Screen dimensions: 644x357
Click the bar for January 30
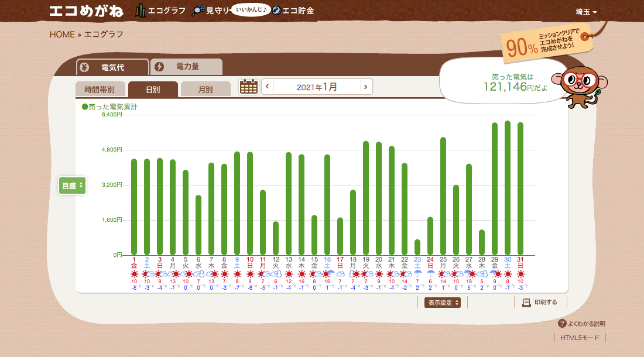pyautogui.click(x=508, y=187)
